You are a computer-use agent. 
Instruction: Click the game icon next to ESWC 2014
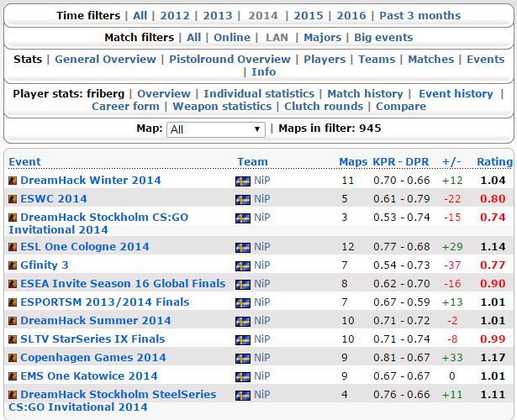13,199
